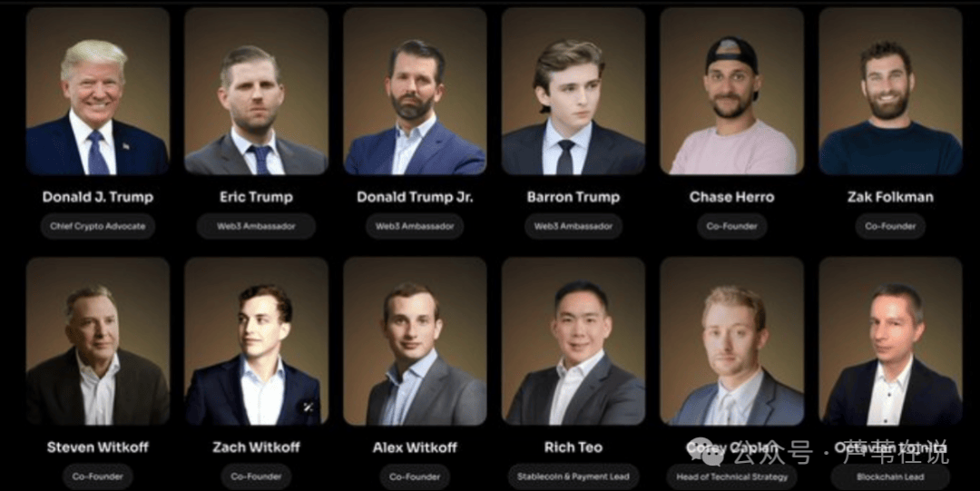Click the Barron Trump name text
The width and height of the screenshot is (980, 491).
[573, 197]
